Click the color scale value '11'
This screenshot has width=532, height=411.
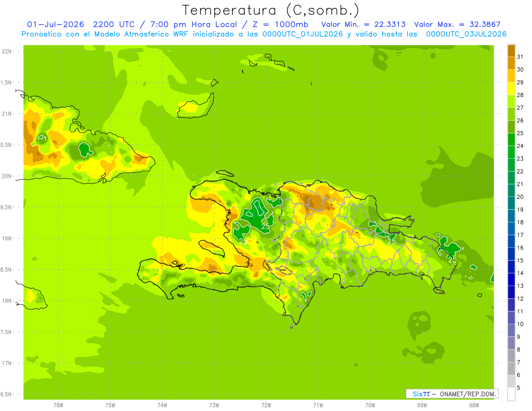pyautogui.click(x=520, y=311)
